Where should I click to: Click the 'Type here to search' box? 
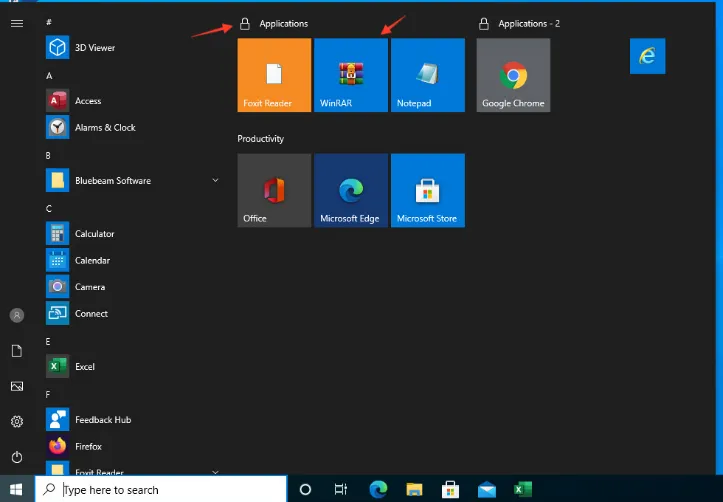click(x=161, y=489)
